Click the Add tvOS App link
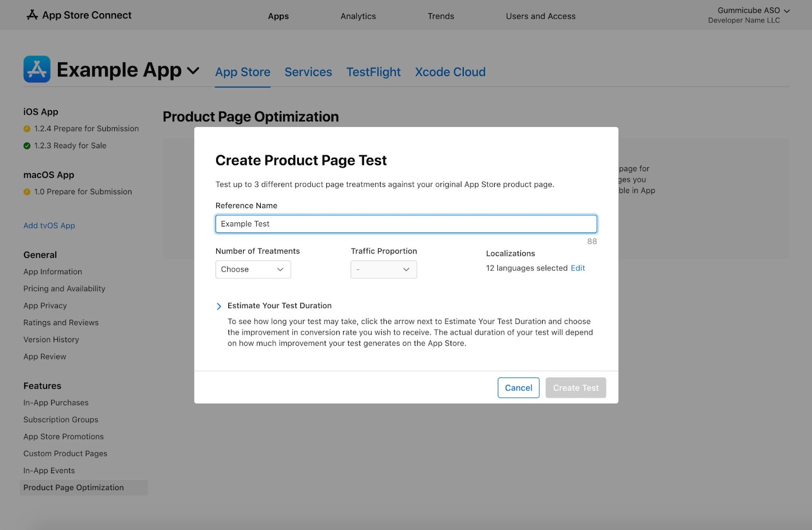812x530 pixels. tap(49, 225)
